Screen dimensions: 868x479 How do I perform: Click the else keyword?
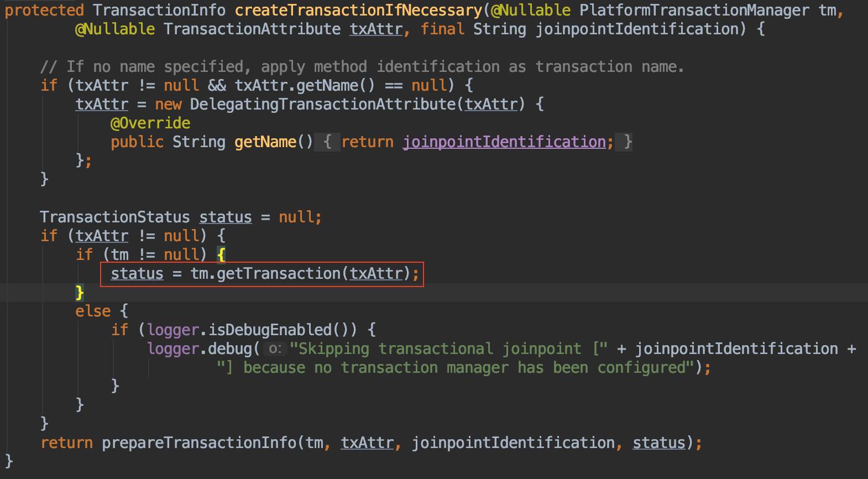coord(93,311)
